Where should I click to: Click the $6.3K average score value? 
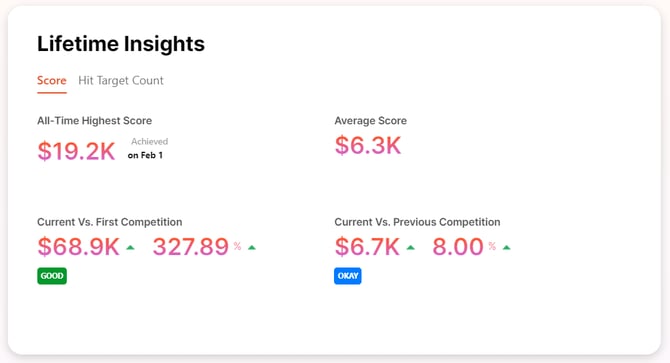[368, 145]
